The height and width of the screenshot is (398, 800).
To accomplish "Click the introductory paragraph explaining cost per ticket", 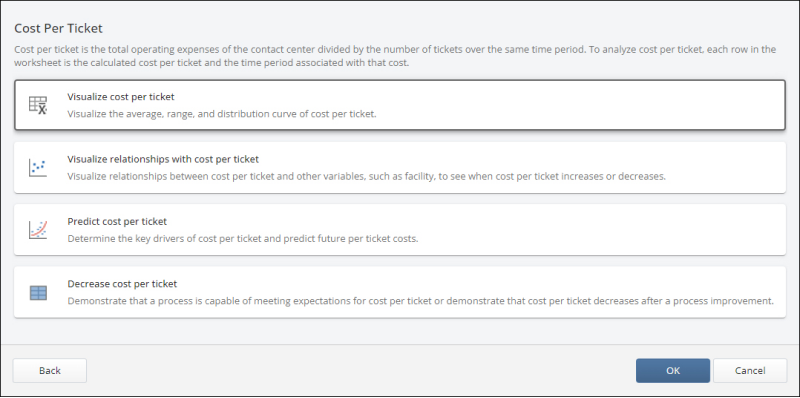I will [x=395, y=57].
